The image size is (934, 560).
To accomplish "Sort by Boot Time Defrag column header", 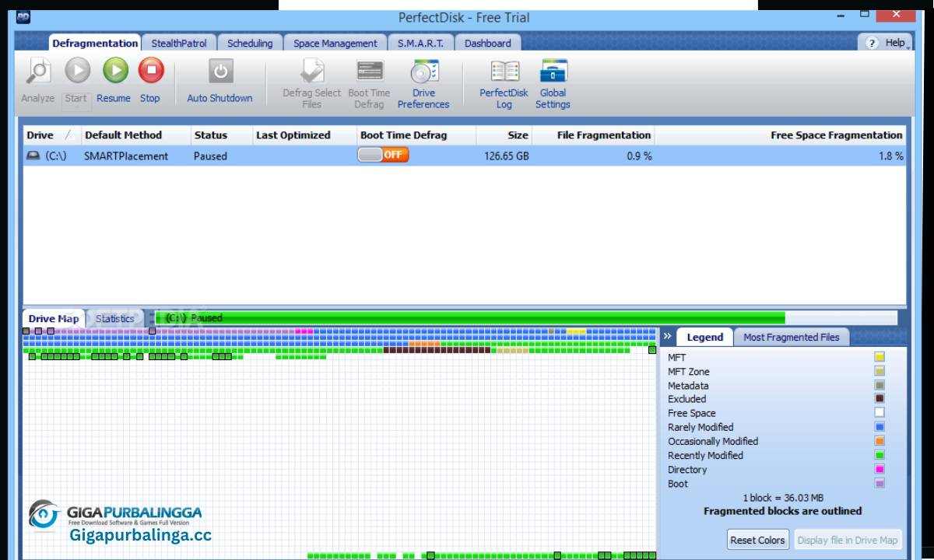I will (416, 135).
